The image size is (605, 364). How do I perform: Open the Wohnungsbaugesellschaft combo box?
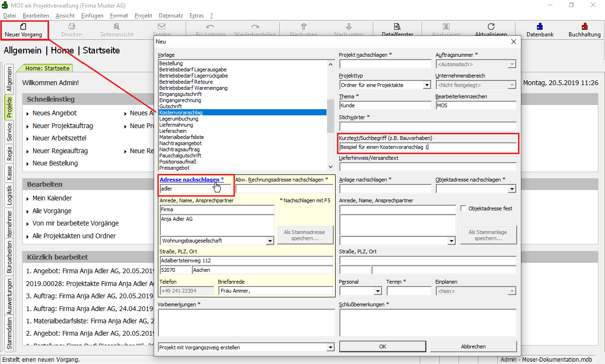point(270,241)
